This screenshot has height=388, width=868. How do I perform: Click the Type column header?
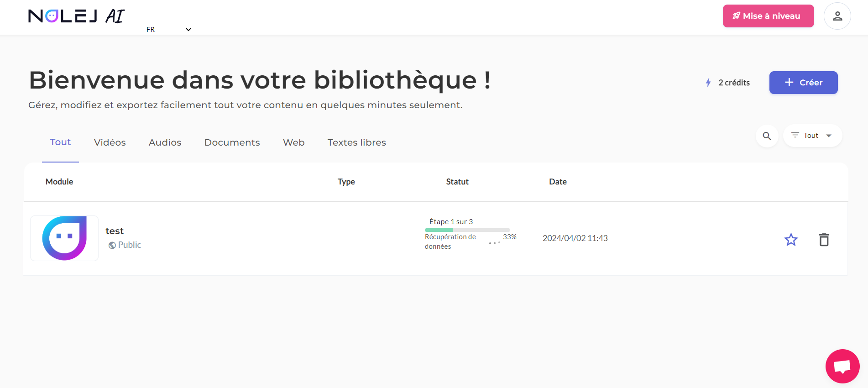[x=346, y=182]
